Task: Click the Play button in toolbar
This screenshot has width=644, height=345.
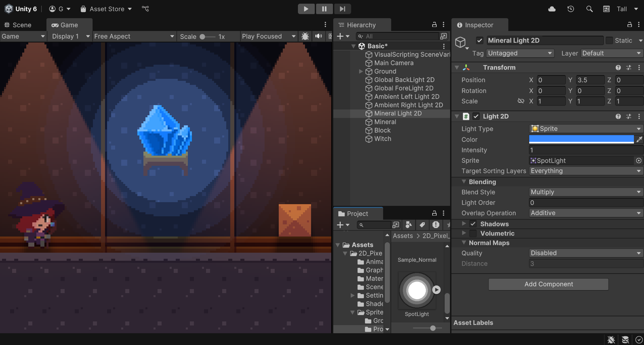Action: point(306,9)
